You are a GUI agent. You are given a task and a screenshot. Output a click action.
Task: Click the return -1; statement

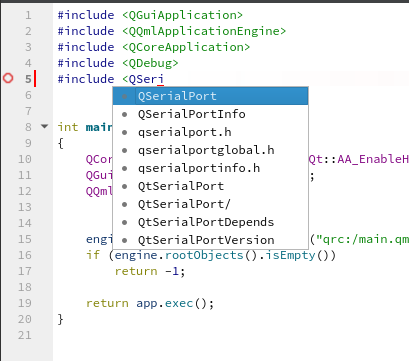pos(150,271)
